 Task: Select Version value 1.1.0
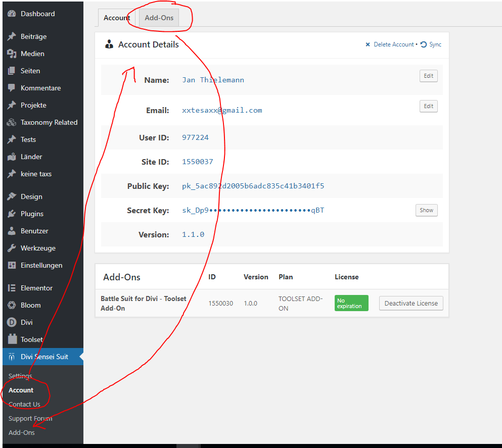[x=193, y=234]
